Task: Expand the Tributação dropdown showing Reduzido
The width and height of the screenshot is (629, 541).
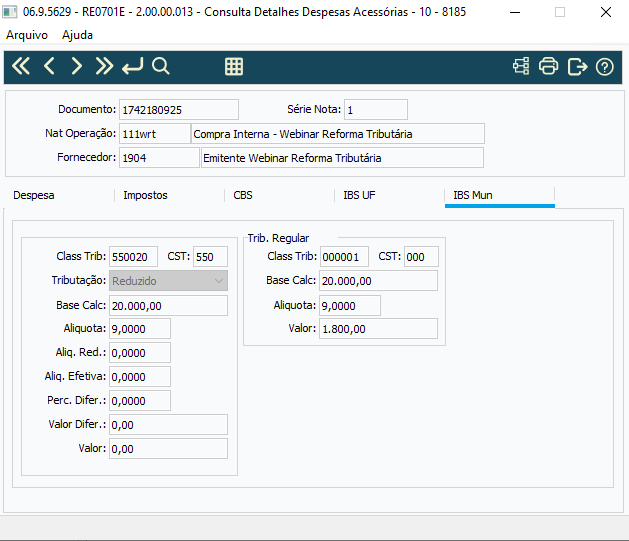Action: (x=168, y=281)
